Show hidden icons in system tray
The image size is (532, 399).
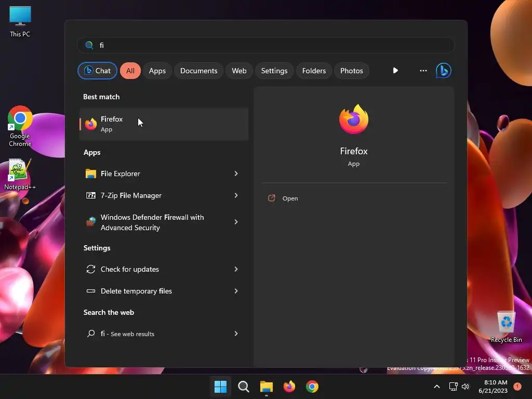(437, 387)
